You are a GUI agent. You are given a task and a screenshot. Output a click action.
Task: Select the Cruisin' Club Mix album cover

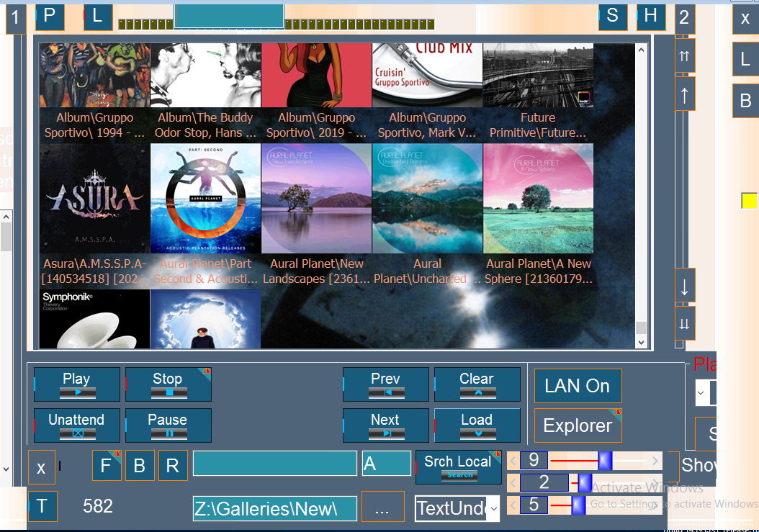click(428, 75)
